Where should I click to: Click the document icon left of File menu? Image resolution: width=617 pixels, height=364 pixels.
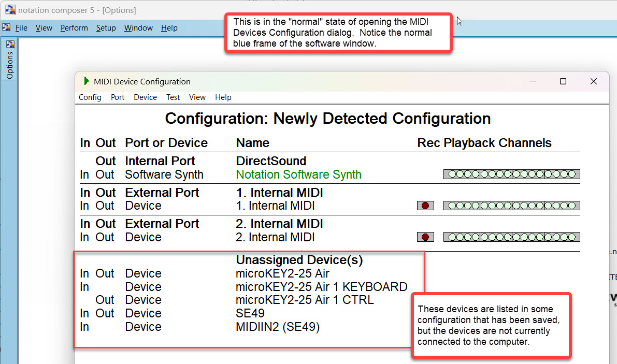[6, 27]
